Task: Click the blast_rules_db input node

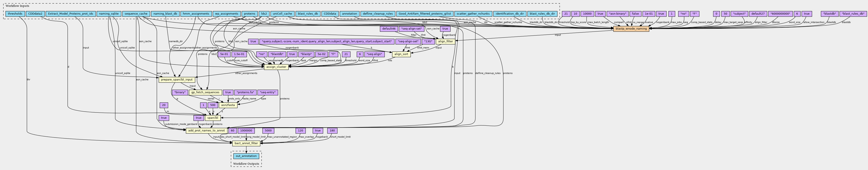Action: point(308,14)
